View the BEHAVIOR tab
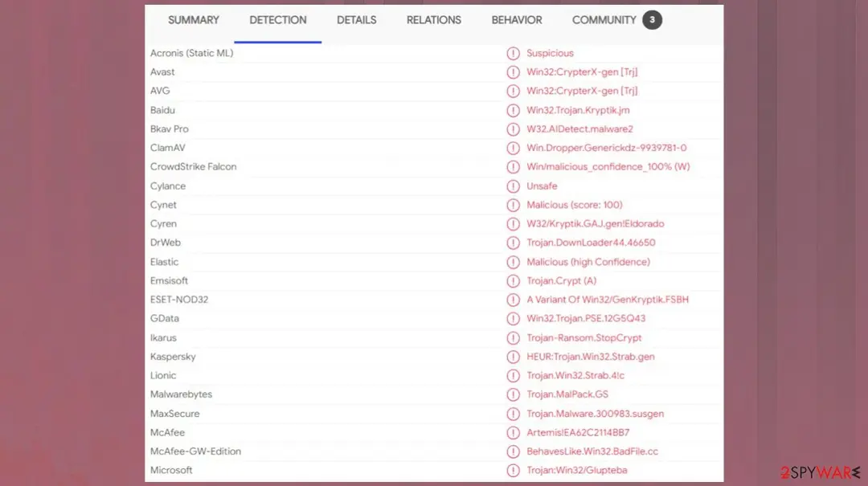This screenshot has width=868, height=486. [517, 20]
